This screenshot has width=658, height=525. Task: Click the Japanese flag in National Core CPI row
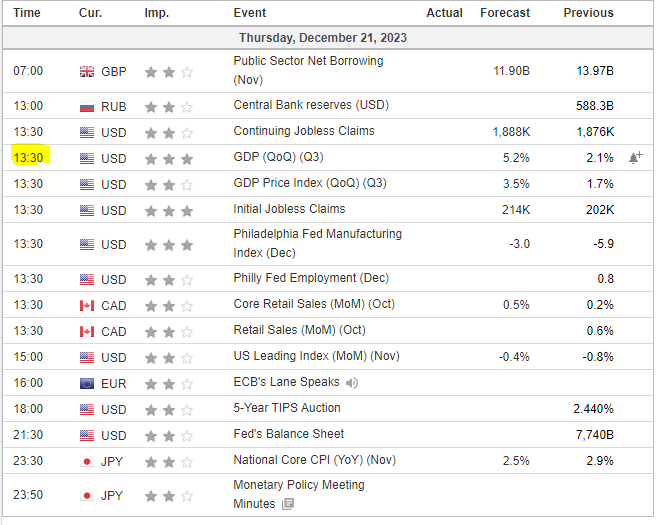tap(87, 461)
